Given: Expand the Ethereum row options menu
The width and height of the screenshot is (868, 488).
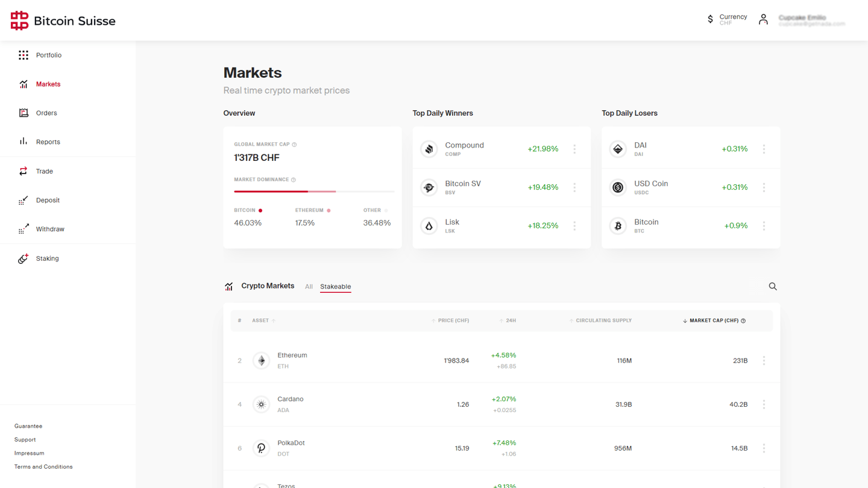Looking at the screenshot, I should coord(764,361).
